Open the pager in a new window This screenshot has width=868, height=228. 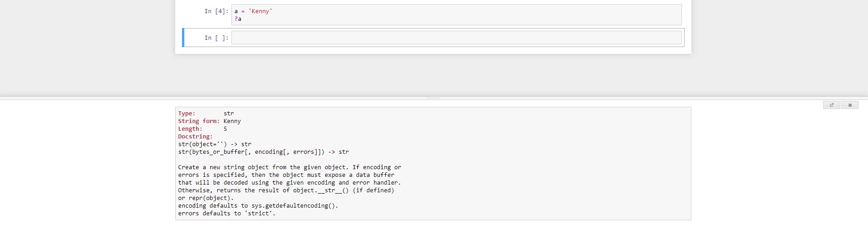[x=831, y=105]
